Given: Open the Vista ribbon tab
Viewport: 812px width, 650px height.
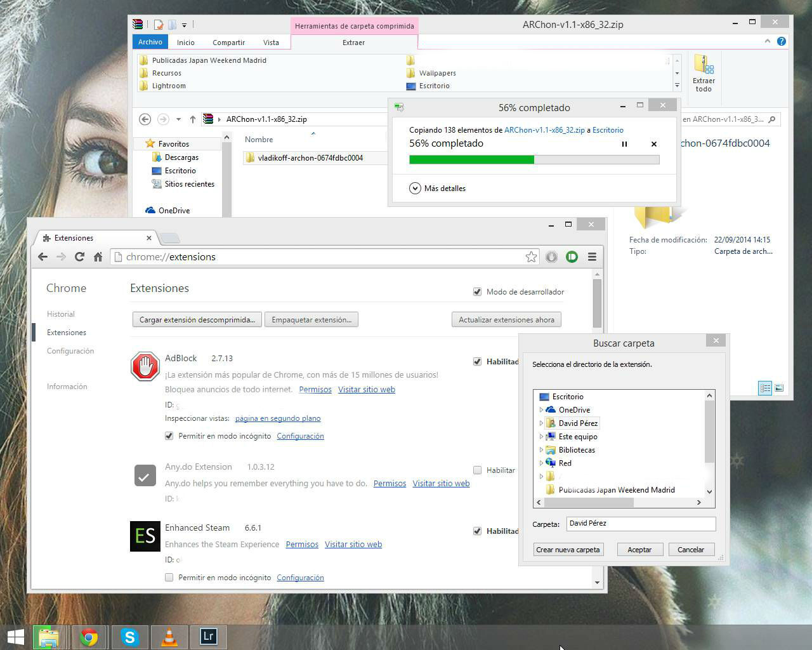Looking at the screenshot, I should pyautogui.click(x=271, y=43).
